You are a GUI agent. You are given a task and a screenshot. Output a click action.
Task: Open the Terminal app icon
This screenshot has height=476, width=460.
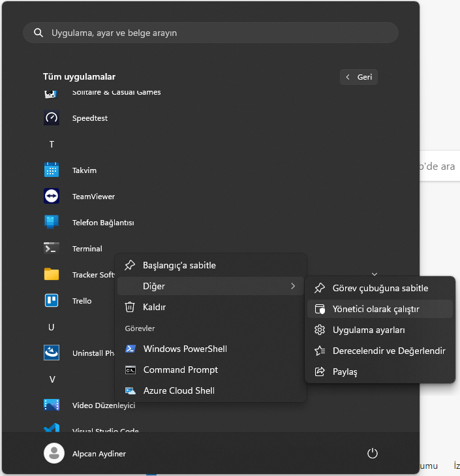pyautogui.click(x=52, y=248)
